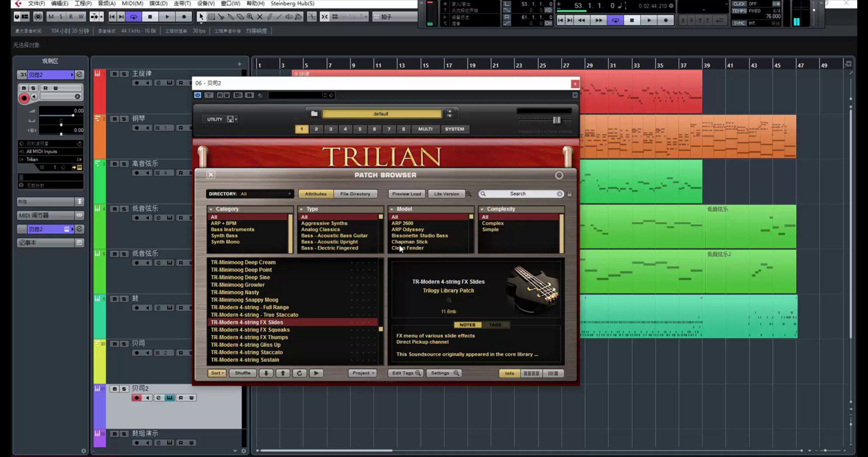Toggle the SYNC button in transport
868x457 pixels.
[x=739, y=23]
